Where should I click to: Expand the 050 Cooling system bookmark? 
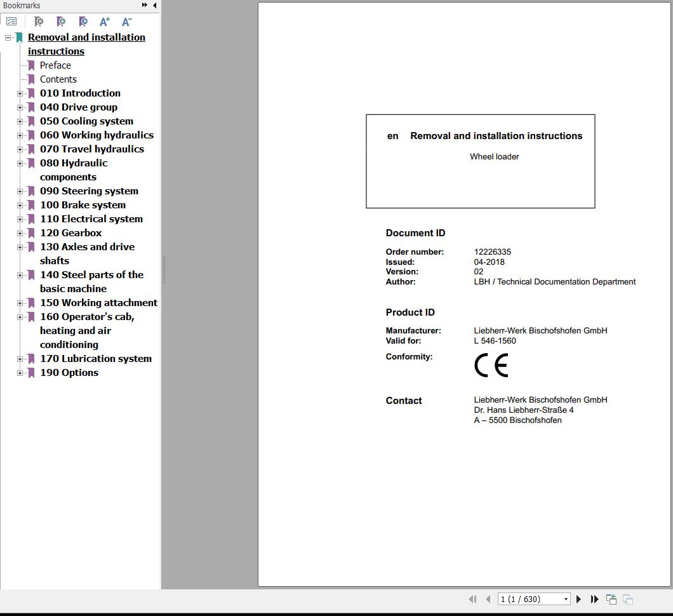[20, 121]
